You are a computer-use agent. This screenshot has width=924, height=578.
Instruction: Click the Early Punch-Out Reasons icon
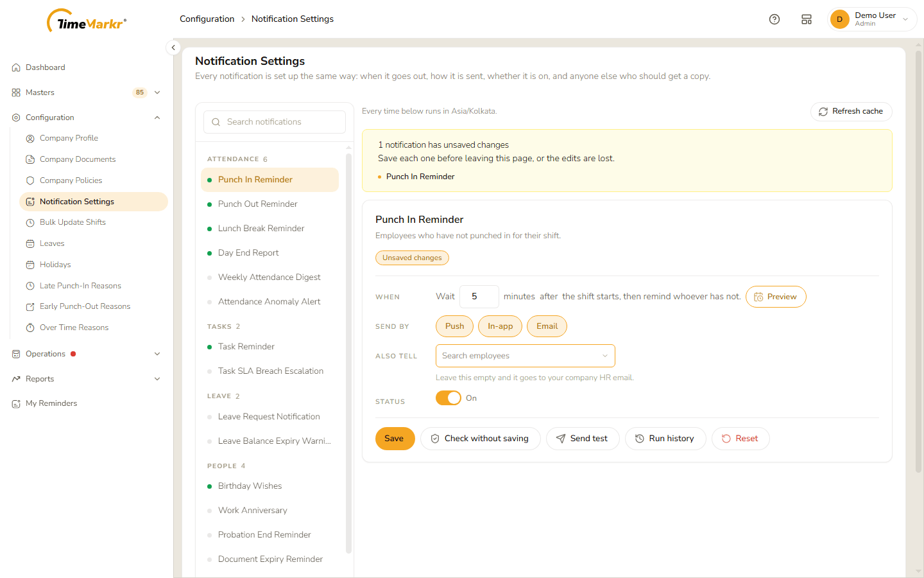[30, 306]
